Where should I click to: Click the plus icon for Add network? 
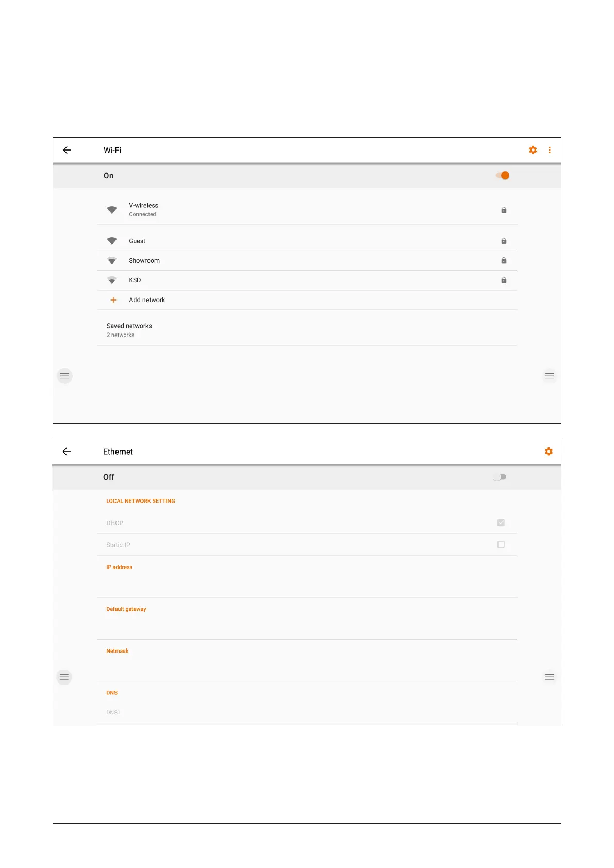point(113,300)
